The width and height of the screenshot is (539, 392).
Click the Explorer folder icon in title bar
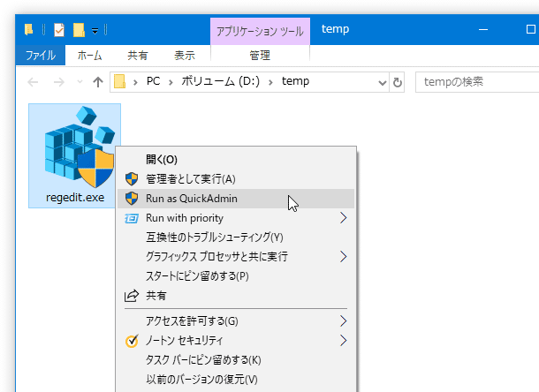point(29,29)
